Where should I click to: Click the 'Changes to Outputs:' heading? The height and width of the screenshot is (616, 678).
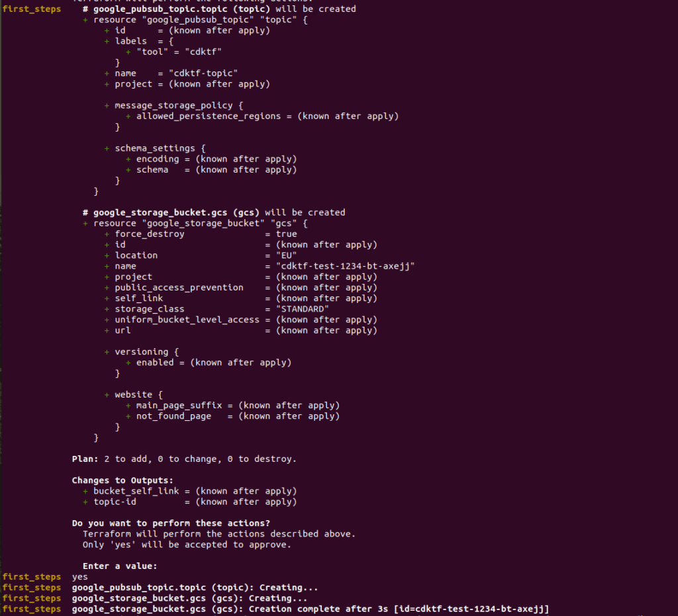tap(122, 480)
